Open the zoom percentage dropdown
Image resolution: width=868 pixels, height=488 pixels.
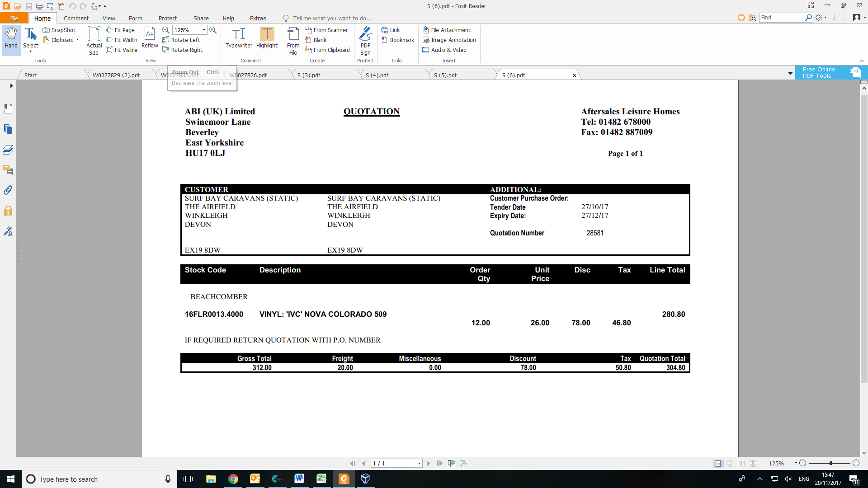pyautogui.click(x=204, y=30)
